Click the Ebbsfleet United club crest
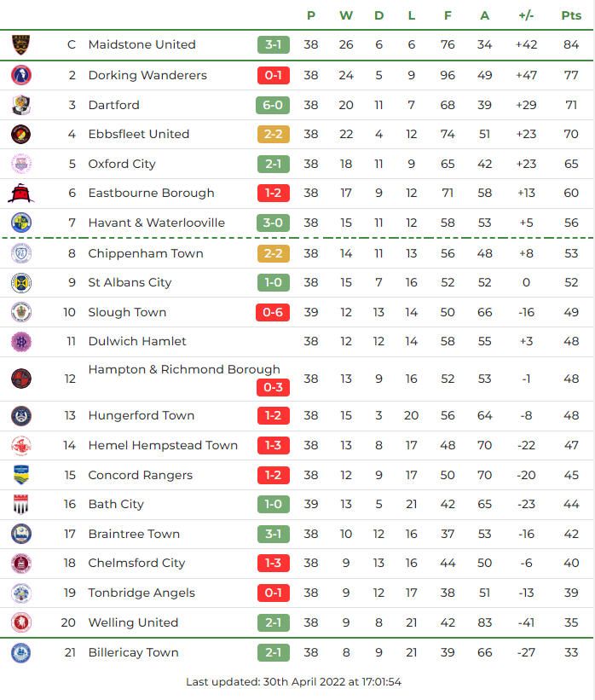Image resolution: width=595 pixels, height=700 pixels. click(x=20, y=134)
